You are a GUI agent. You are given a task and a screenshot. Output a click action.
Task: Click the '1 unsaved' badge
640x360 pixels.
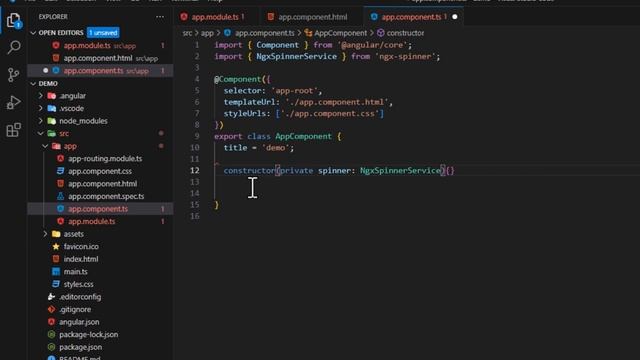[103, 33]
